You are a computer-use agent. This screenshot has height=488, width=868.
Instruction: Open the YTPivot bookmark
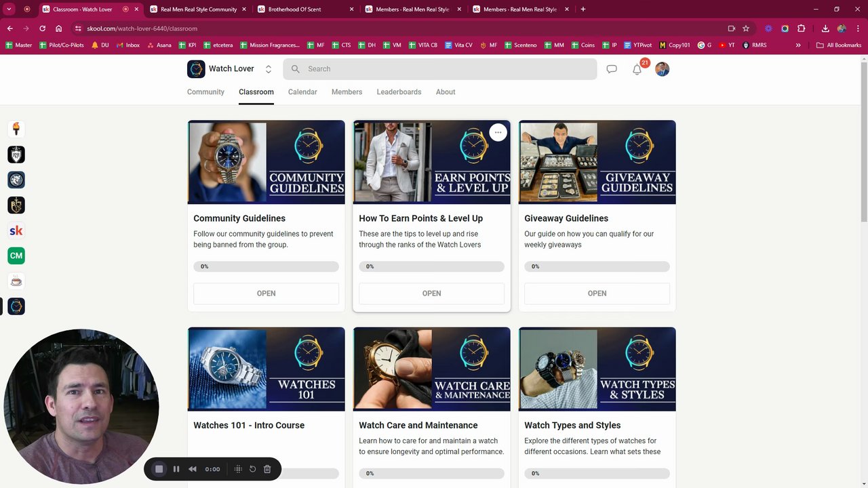pyautogui.click(x=637, y=45)
